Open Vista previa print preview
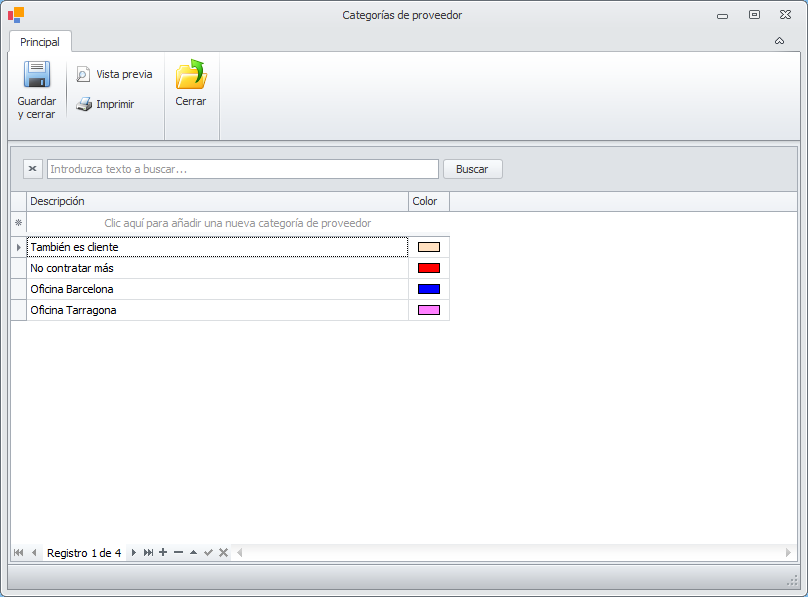Image resolution: width=808 pixels, height=597 pixels. coord(114,74)
